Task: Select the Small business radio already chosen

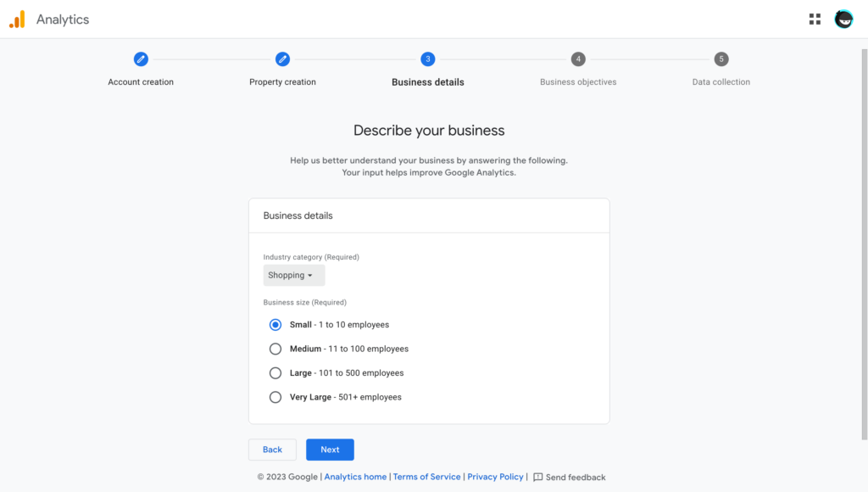Action: (275, 324)
